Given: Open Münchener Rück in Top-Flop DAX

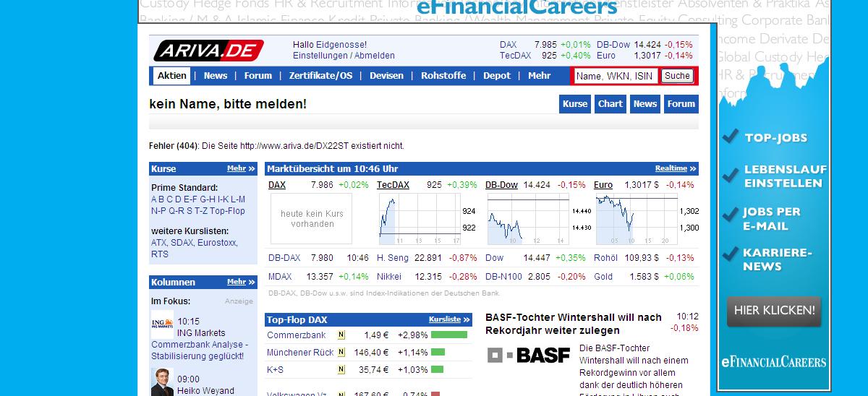Looking at the screenshot, I should pyautogui.click(x=300, y=353).
